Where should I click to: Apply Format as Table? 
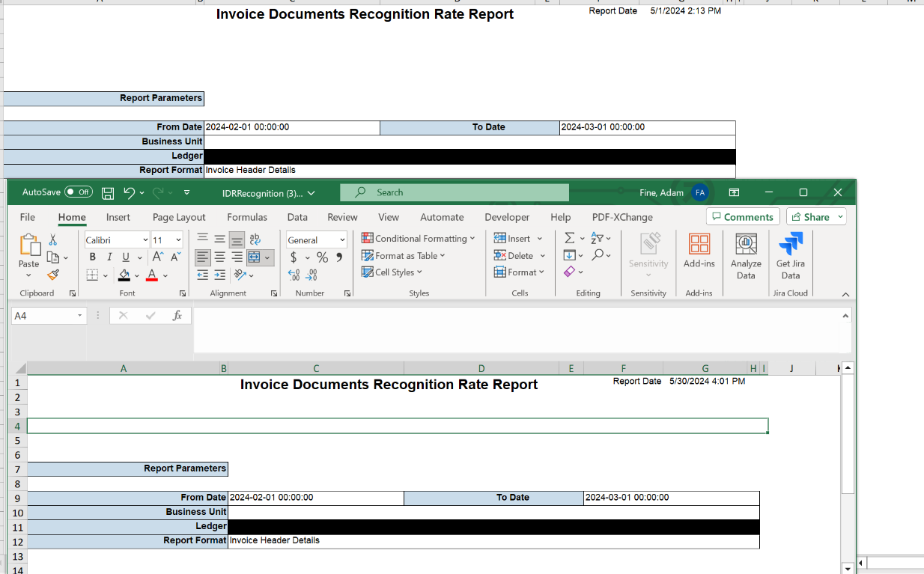(403, 255)
